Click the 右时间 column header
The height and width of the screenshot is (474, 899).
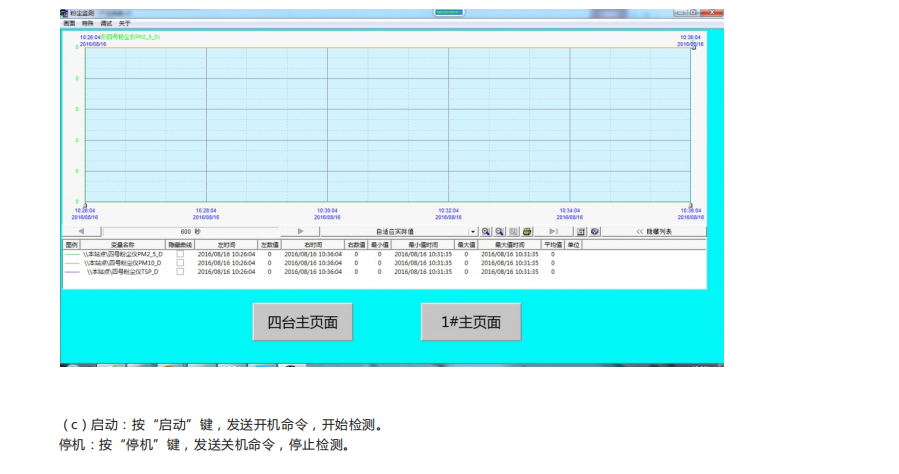(313, 245)
